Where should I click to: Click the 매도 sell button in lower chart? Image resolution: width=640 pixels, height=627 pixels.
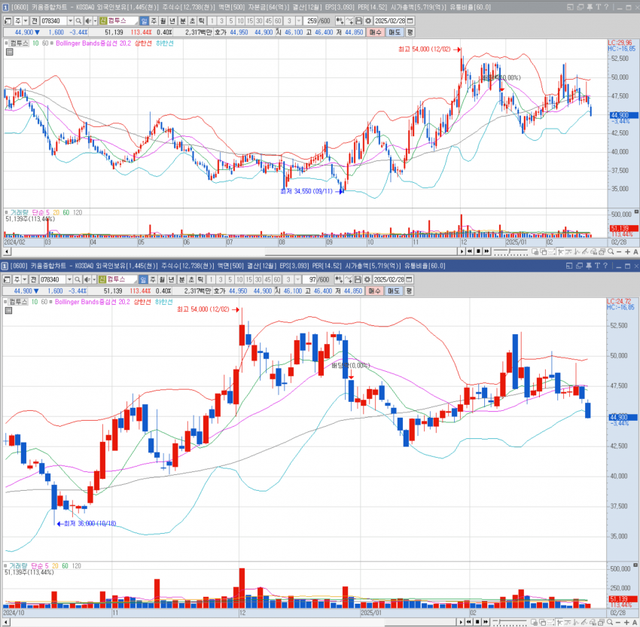point(392,289)
